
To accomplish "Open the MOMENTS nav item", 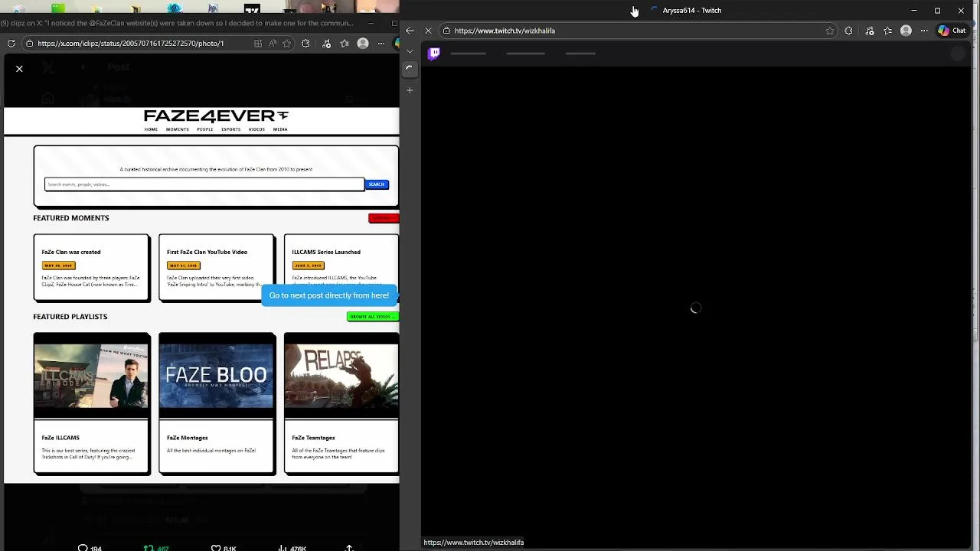I will click(178, 129).
